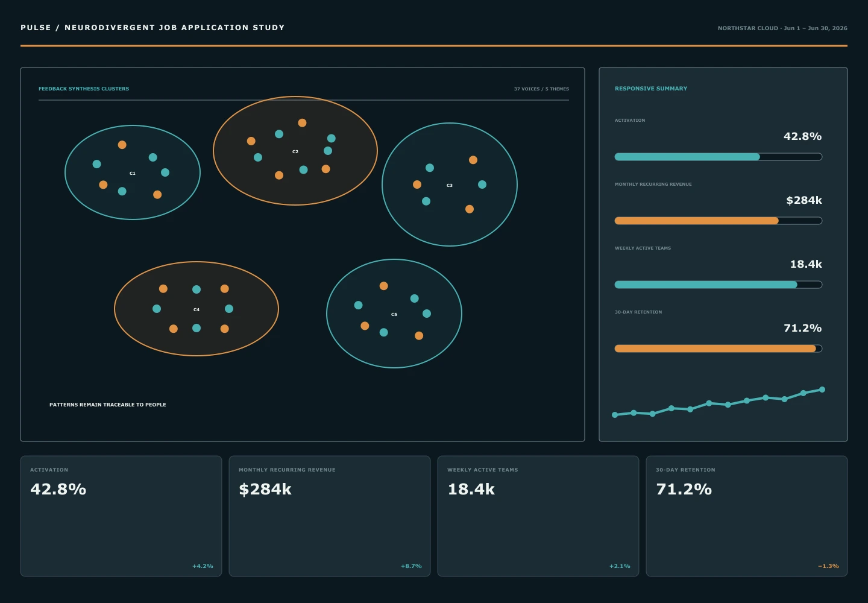Click the Weekly Active Teams label in Responsive Summary
The image size is (868, 603).
coord(643,248)
